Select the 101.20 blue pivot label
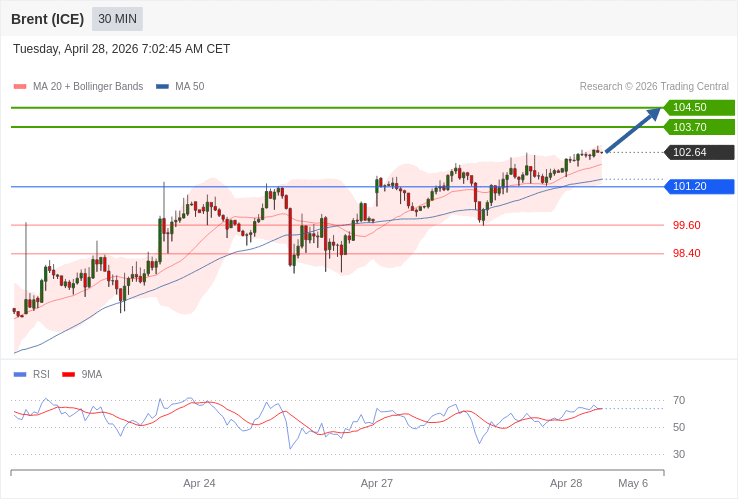This screenshot has width=738, height=500. click(x=699, y=187)
